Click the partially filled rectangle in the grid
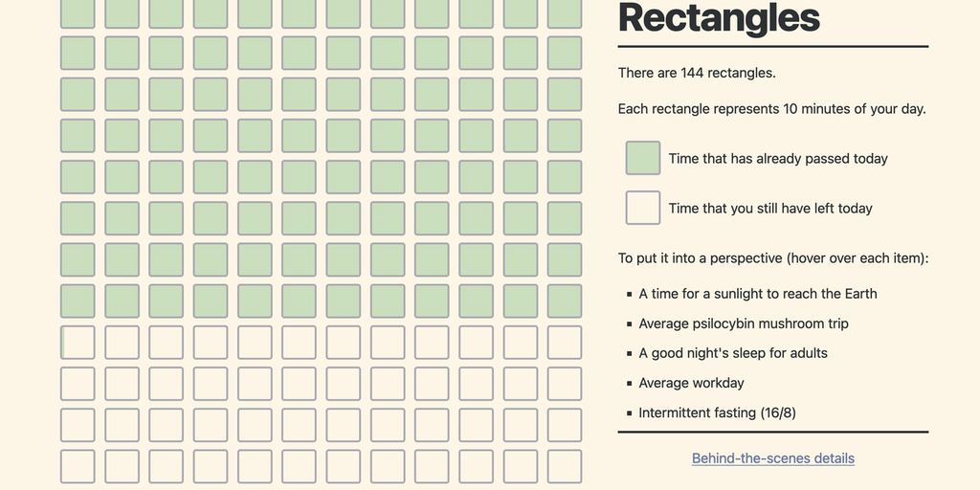Viewport: 980px width, 490px height. coord(78,342)
